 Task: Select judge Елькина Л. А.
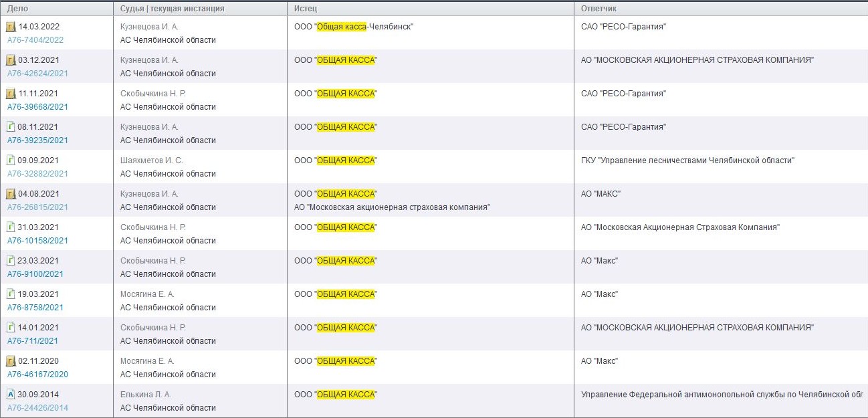coord(146,395)
